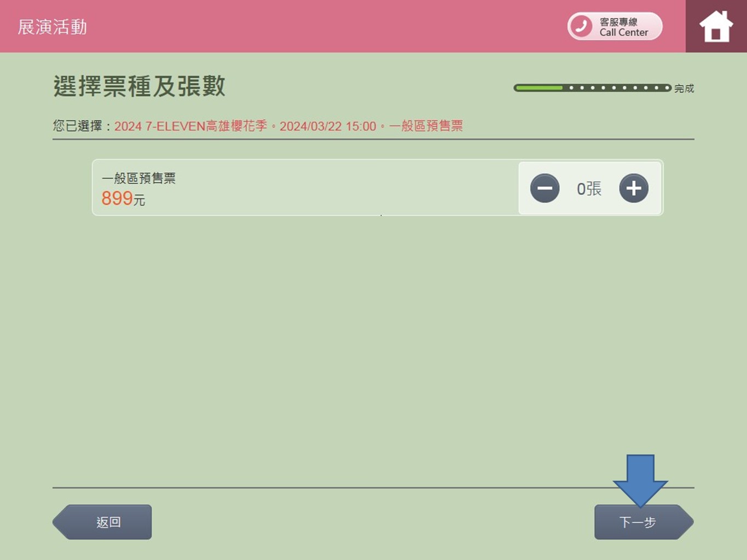
Task: Tap the phone handset icon
Action: [581, 26]
